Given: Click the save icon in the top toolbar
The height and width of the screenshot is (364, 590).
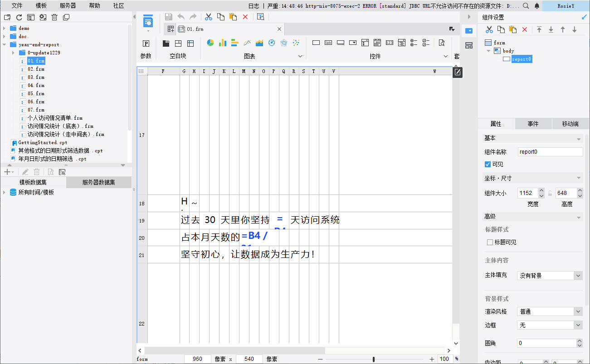Looking at the screenshot, I should [x=168, y=17].
